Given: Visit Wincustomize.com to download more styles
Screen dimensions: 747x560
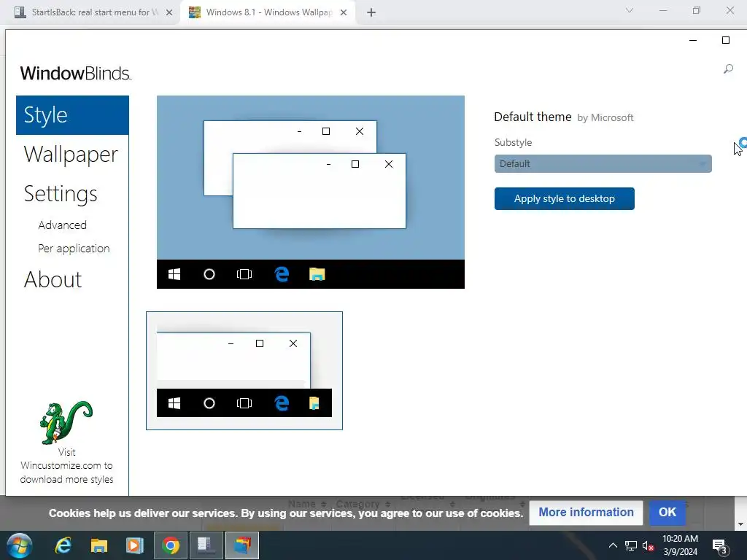Looking at the screenshot, I should [66, 466].
